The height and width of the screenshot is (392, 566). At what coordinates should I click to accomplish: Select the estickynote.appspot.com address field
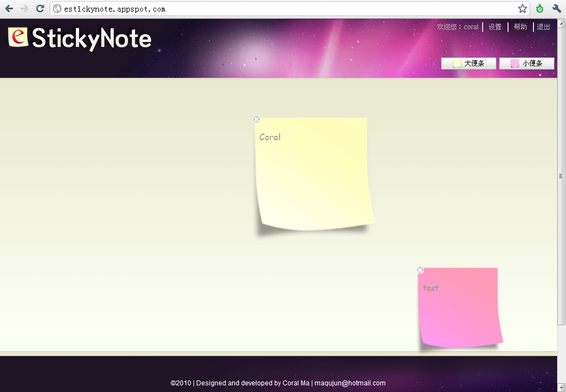click(290, 9)
